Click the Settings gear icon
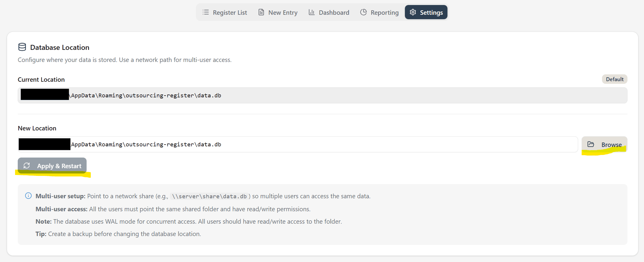This screenshot has height=262, width=644. 413,12
